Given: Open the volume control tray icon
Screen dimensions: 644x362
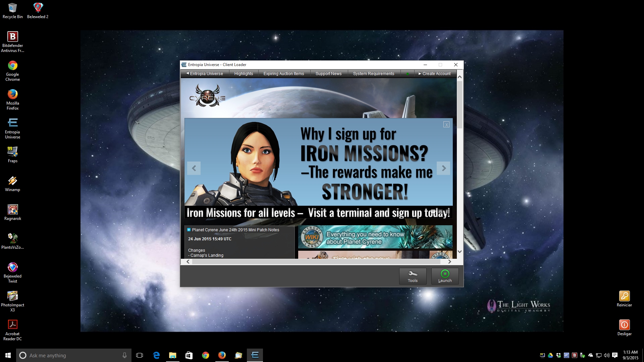Looking at the screenshot, I should 607,355.
